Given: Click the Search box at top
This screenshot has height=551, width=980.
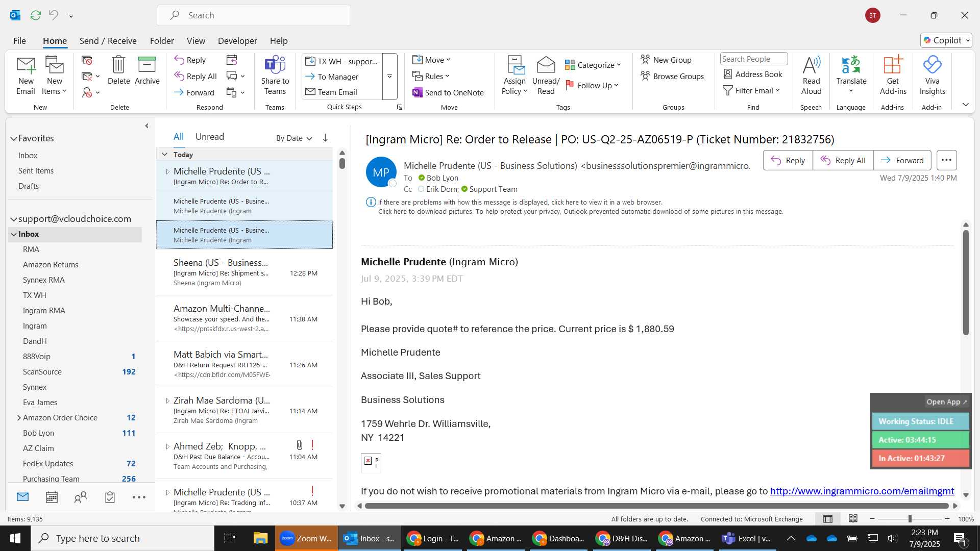Looking at the screenshot, I should [254, 15].
